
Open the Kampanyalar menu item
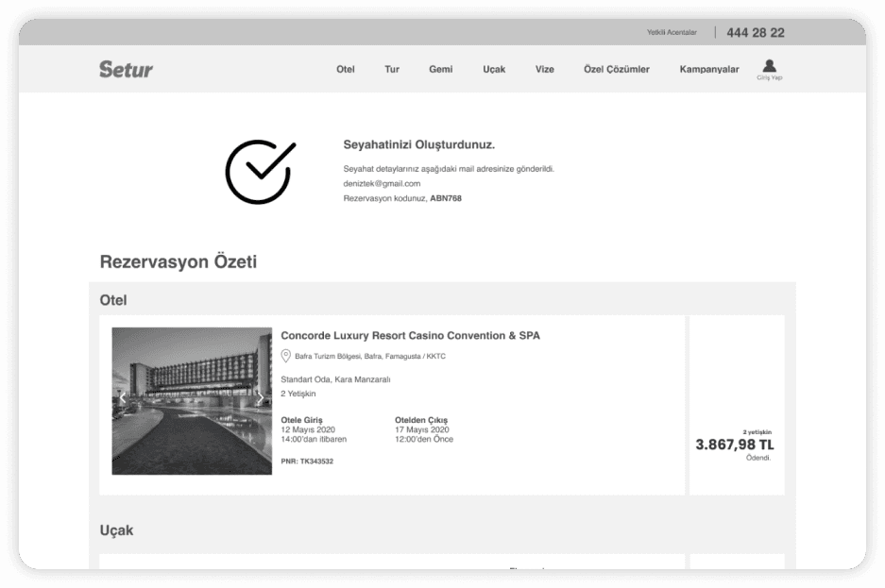tap(709, 69)
